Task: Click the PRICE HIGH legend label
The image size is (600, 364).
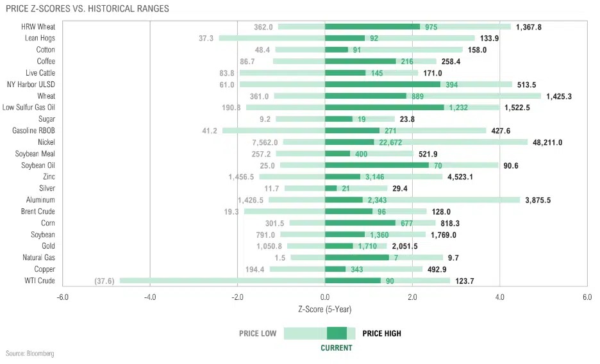Action: point(382,333)
